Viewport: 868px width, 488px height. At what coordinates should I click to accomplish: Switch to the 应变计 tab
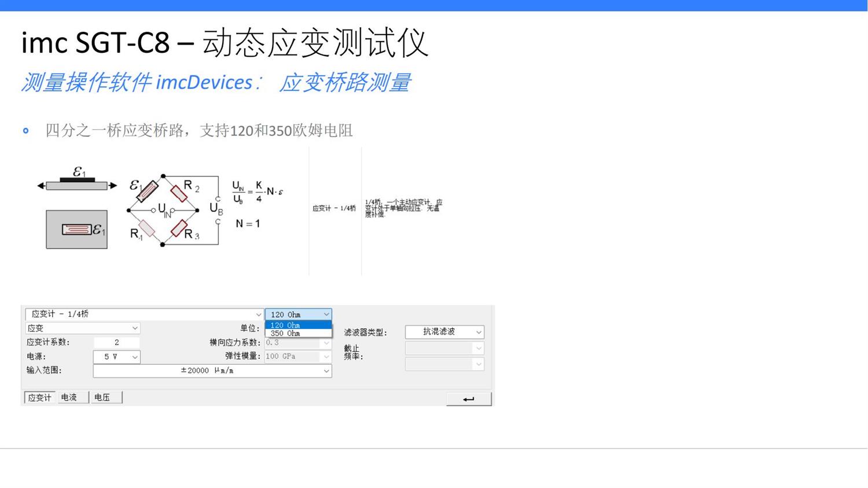click(40, 397)
